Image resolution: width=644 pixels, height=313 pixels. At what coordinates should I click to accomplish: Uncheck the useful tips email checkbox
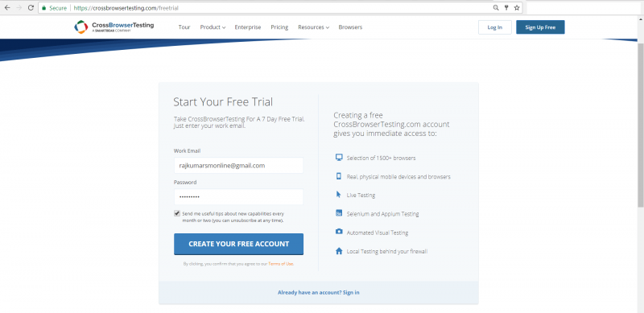coord(177,213)
